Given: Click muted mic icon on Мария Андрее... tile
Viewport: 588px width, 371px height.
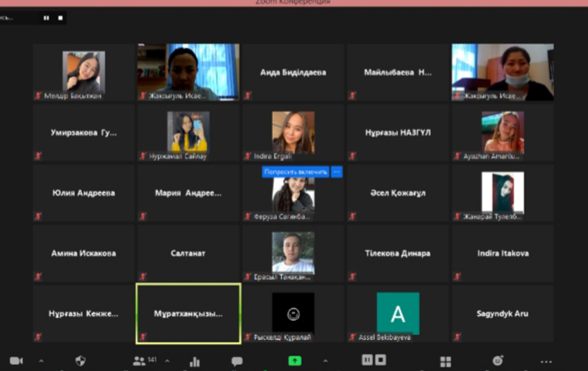Looking at the screenshot, I should tap(143, 216).
